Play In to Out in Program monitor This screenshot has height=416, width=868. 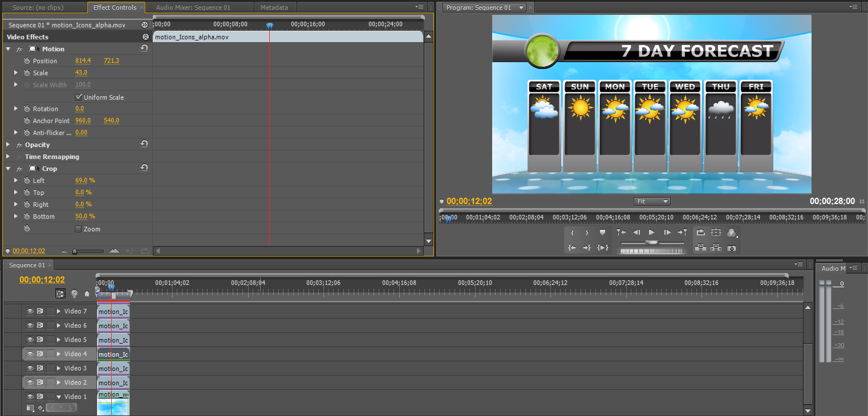point(603,247)
